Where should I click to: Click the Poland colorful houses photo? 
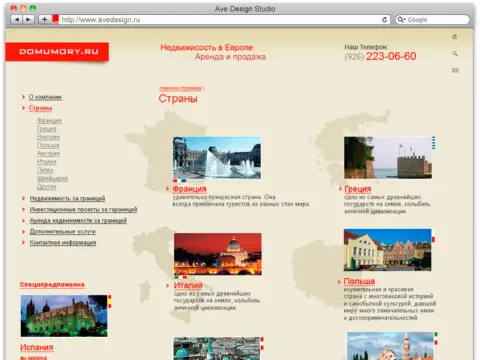(387, 250)
